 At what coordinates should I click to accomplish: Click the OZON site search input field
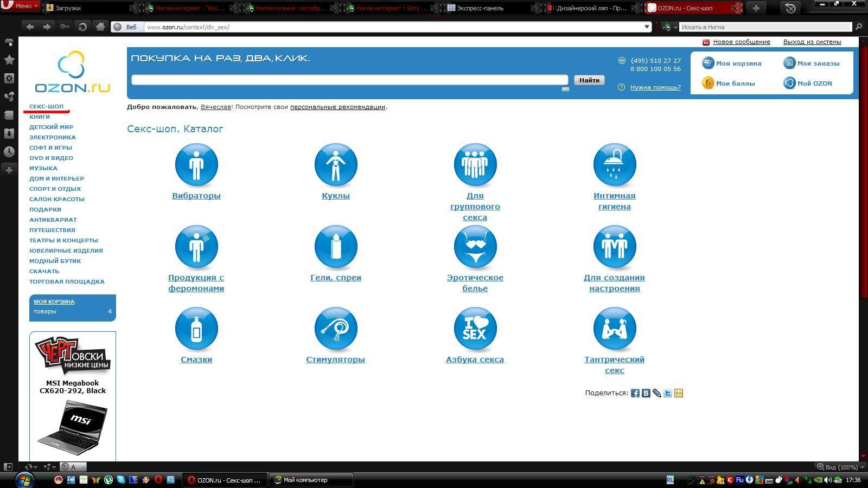(x=350, y=80)
